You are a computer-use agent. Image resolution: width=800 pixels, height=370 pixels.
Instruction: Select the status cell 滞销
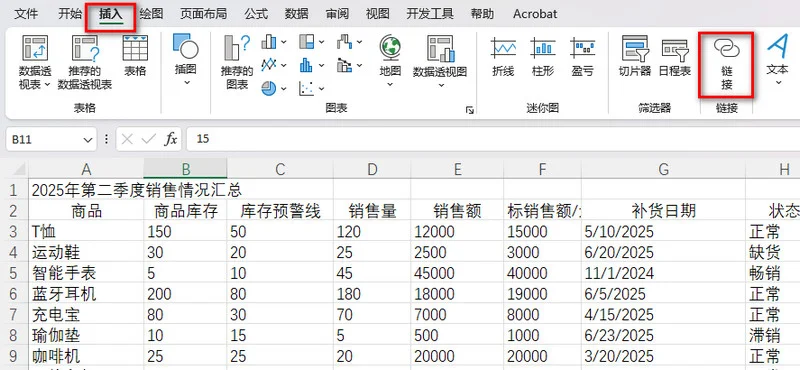772,335
